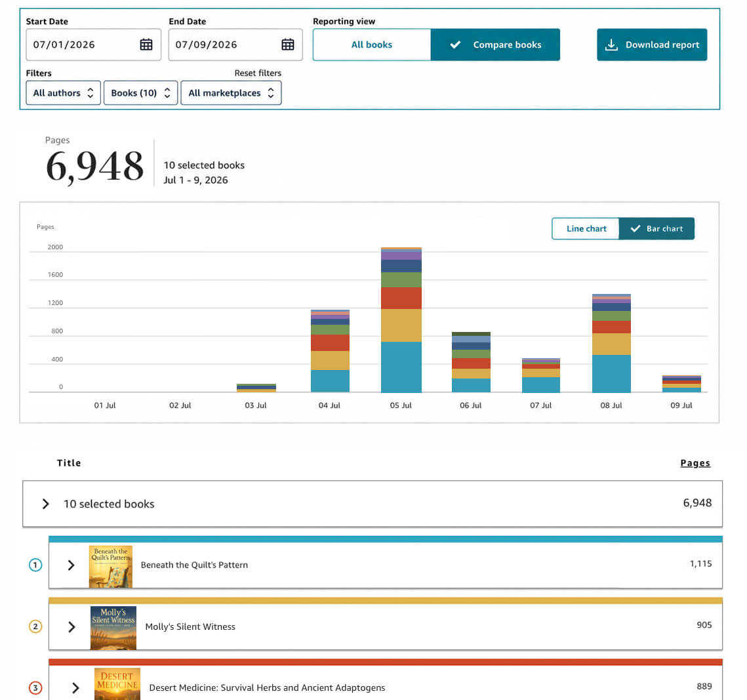Image resolution: width=747 pixels, height=700 pixels.
Task: Click the 07 Jul stacked bar
Action: point(540,375)
